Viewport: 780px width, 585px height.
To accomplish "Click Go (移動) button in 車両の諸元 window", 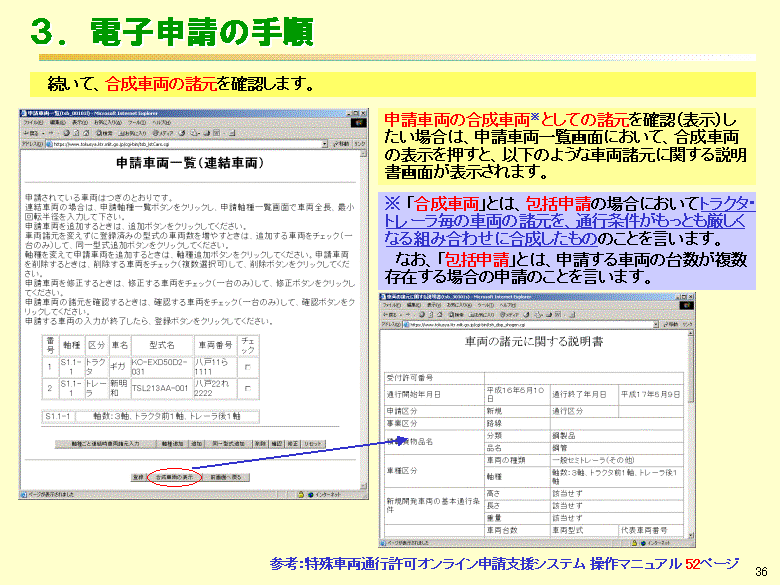I will 670,324.
